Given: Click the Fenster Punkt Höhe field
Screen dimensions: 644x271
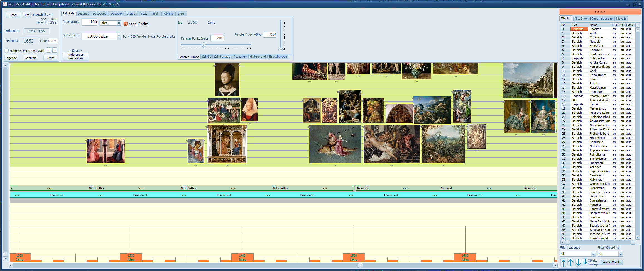Looking at the screenshot, I should 270,35.
